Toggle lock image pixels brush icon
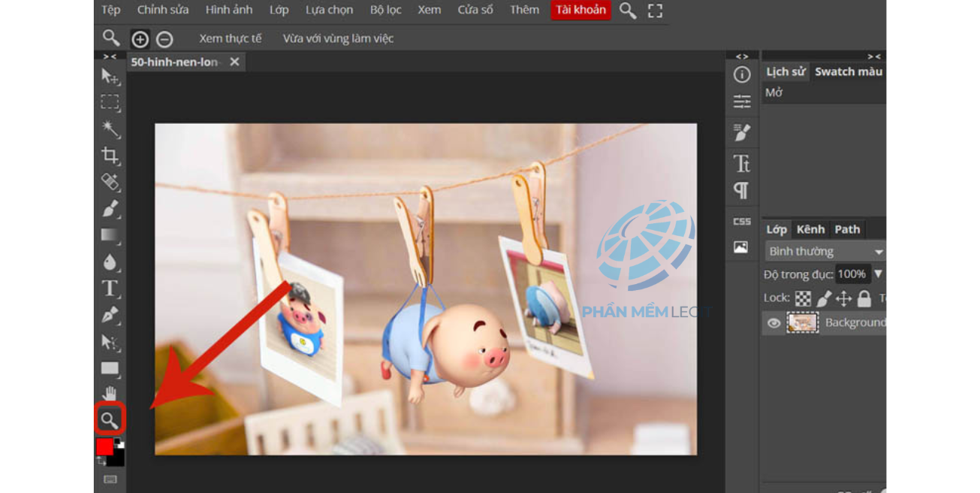The width and height of the screenshot is (980, 493). click(824, 298)
